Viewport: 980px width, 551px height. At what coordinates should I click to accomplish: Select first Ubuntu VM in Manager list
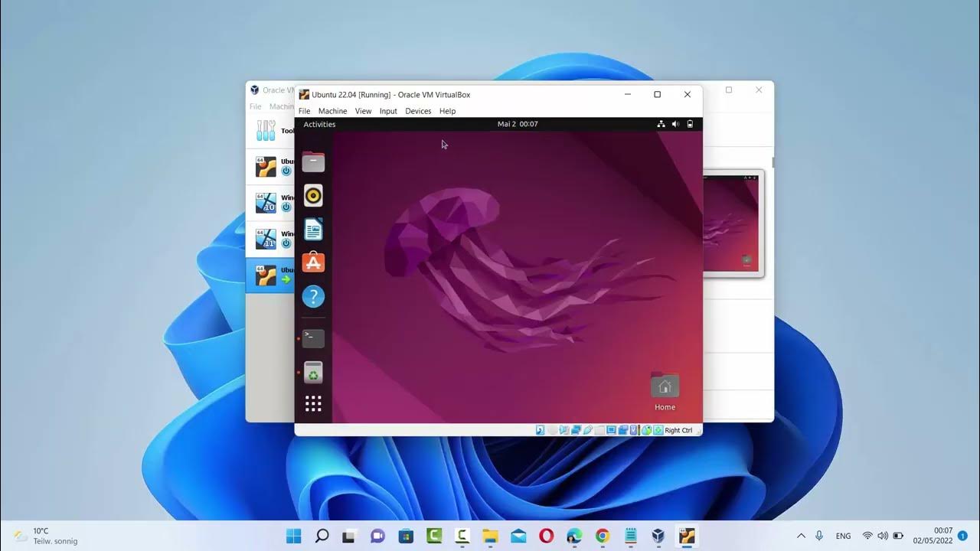(270, 166)
